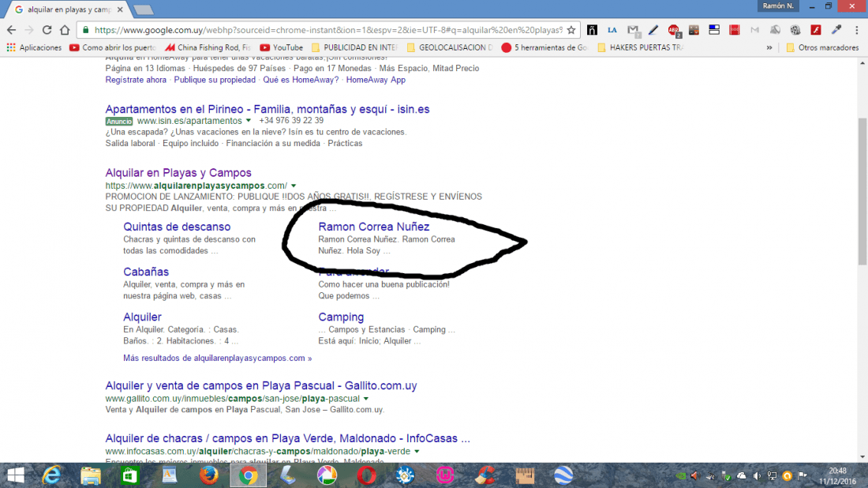
Task: Open the Gallito.com.uy Playa Pascual result
Action: (260, 385)
